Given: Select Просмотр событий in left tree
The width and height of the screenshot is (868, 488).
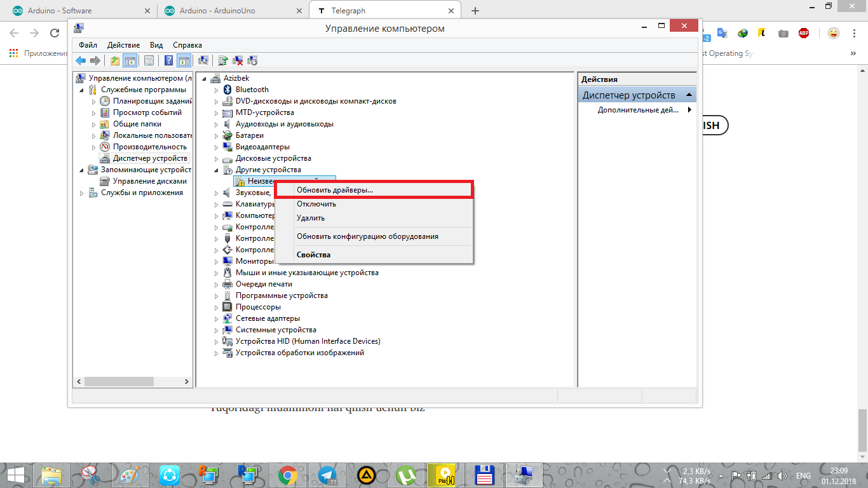Looking at the screenshot, I should pos(141,112).
